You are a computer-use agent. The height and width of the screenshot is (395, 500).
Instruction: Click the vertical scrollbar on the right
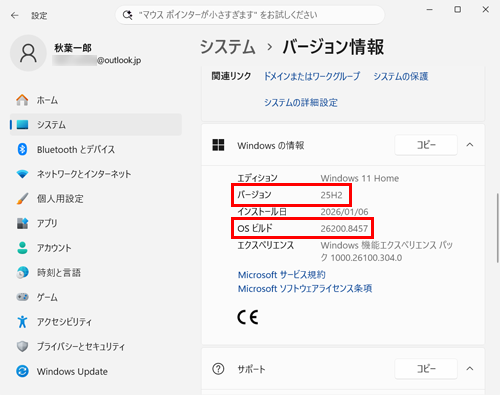(x=498, y=228)
